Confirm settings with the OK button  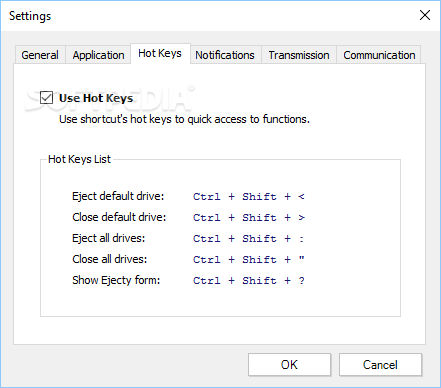pos(289,365)
